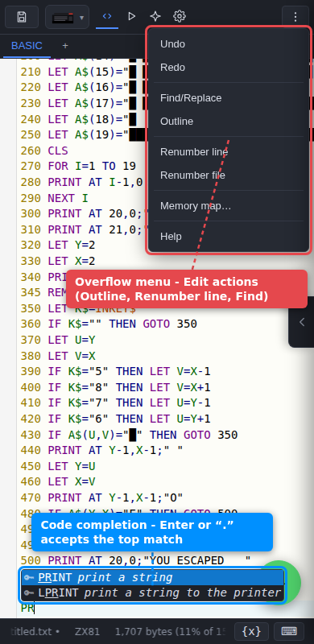Screen dimensions: 314x644
Task: Open the ZX81 machine selector dropdown
Action: [67, 17]
